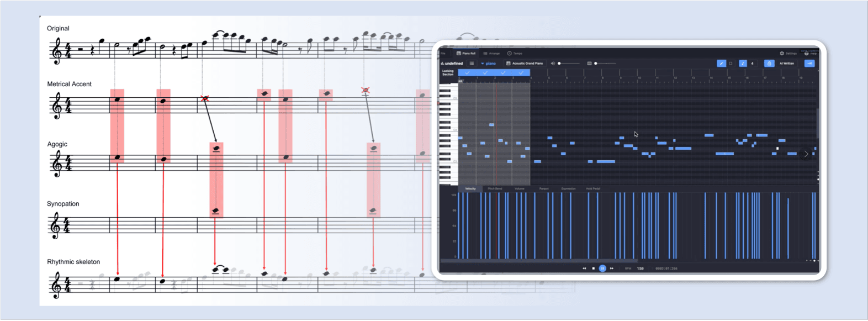Uncheck the first Locking Section checkmark

(467, 72)
